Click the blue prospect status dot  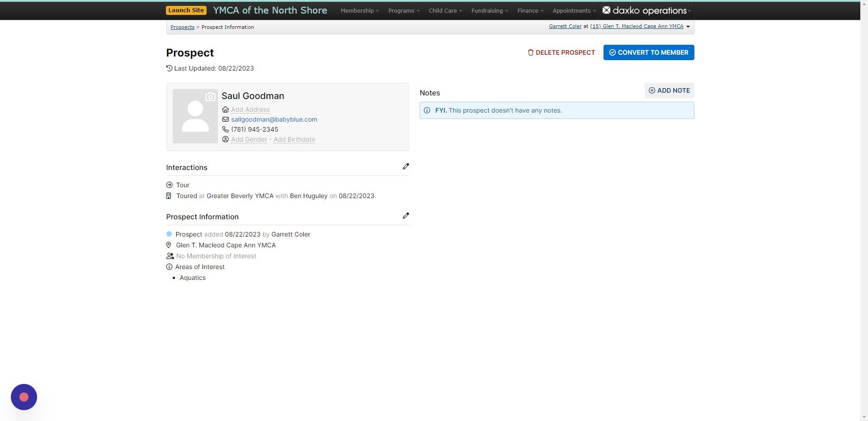169,234
